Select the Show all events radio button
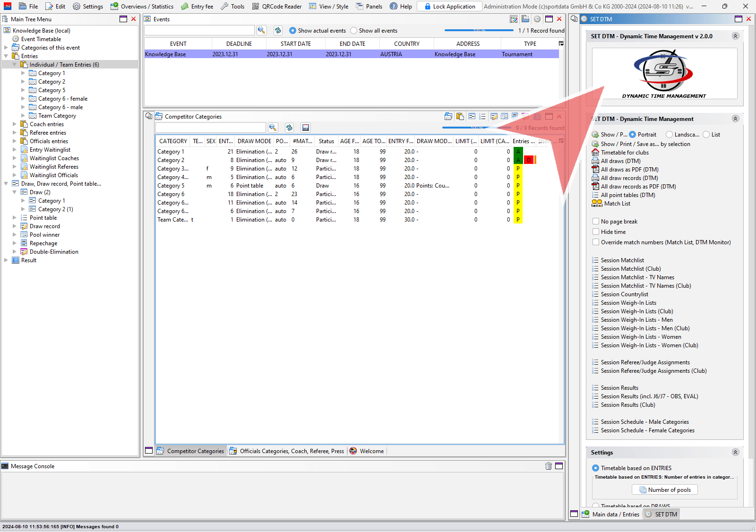 click(x=354, y=30)
